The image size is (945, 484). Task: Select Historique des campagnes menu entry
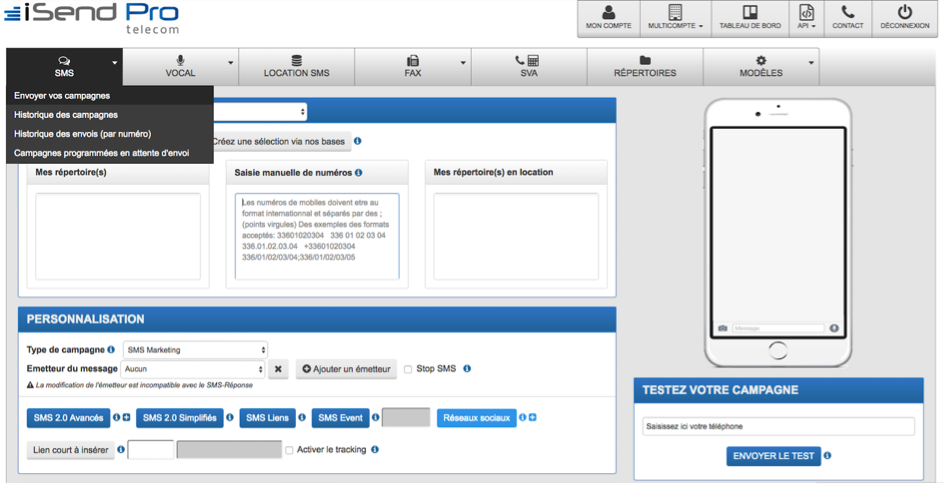click(66, 115)
